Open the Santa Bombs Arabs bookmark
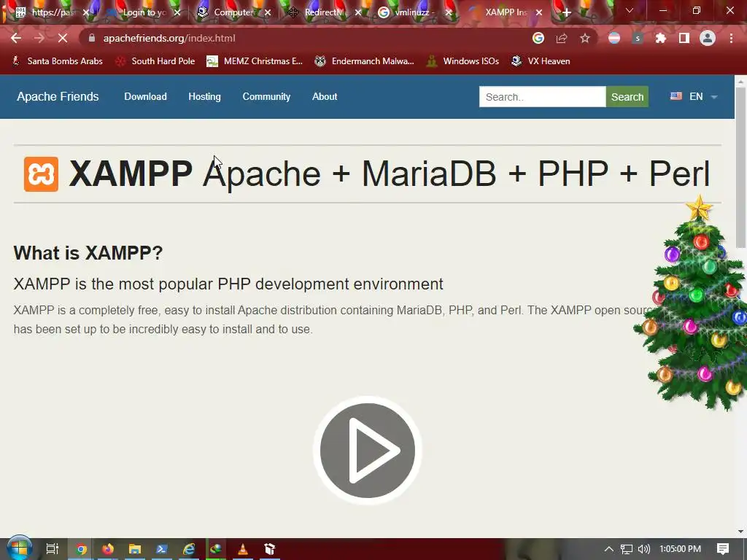 click(x=58, y=61)
